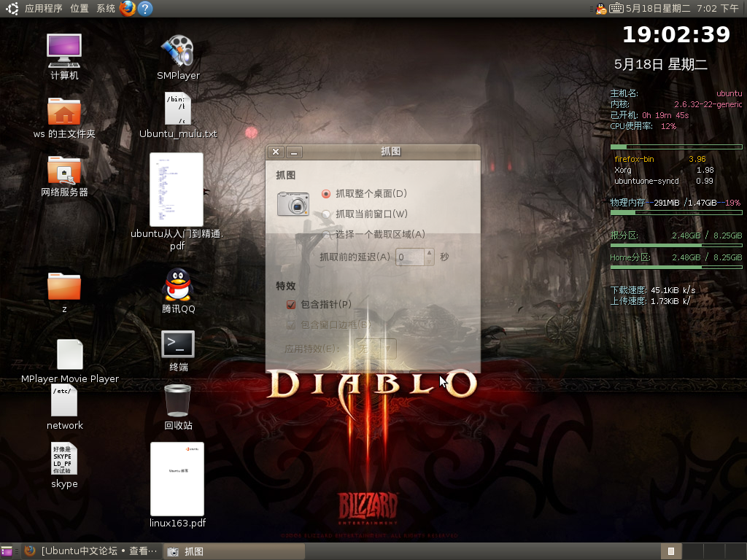Click the Xorg process text
Screen dimensions: 747x560
point(623,170)
